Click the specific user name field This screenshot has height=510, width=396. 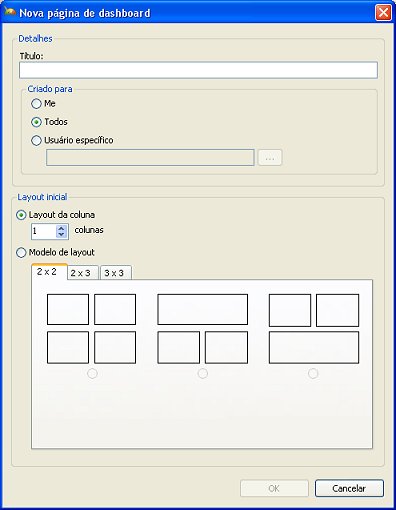point(150,158)
